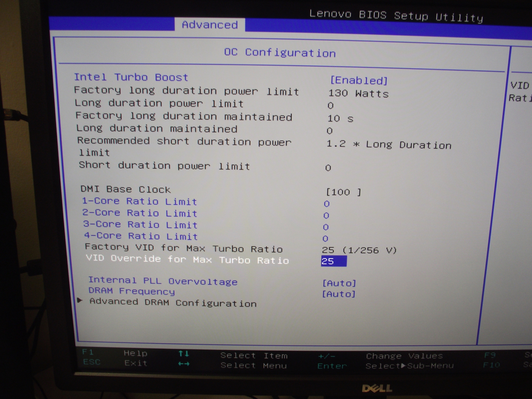Screen dimensions: 532x399
Task: Click Factory long duration maintained 10 s
Action: coord(340,118)
